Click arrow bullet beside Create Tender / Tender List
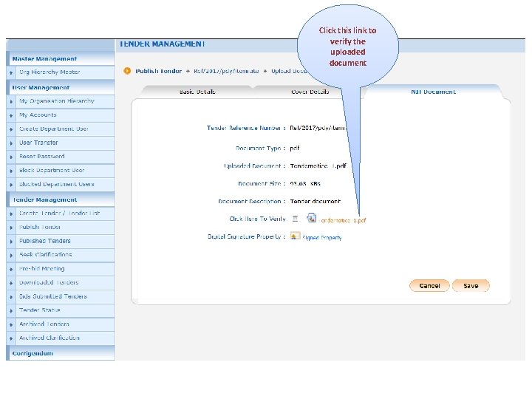The width and height of the screenshot is (532, 399). coord(11,214)
